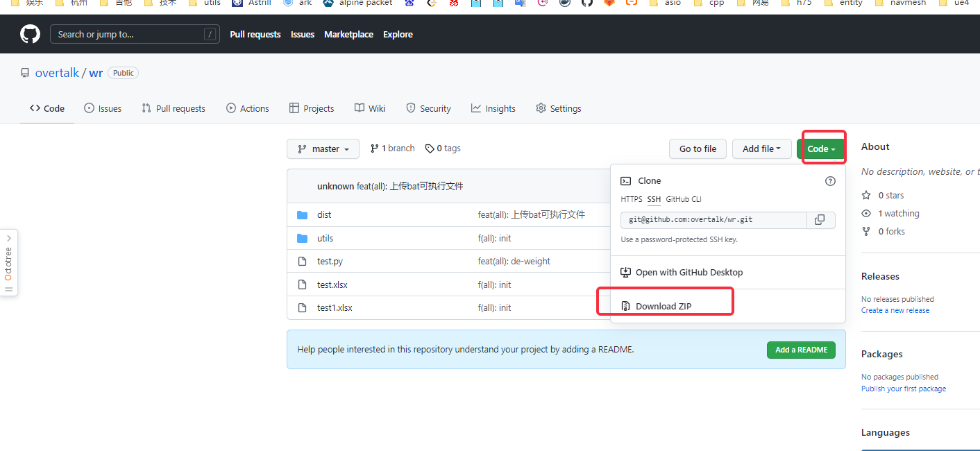Open repository Settings tab

[x=559, y=108]
